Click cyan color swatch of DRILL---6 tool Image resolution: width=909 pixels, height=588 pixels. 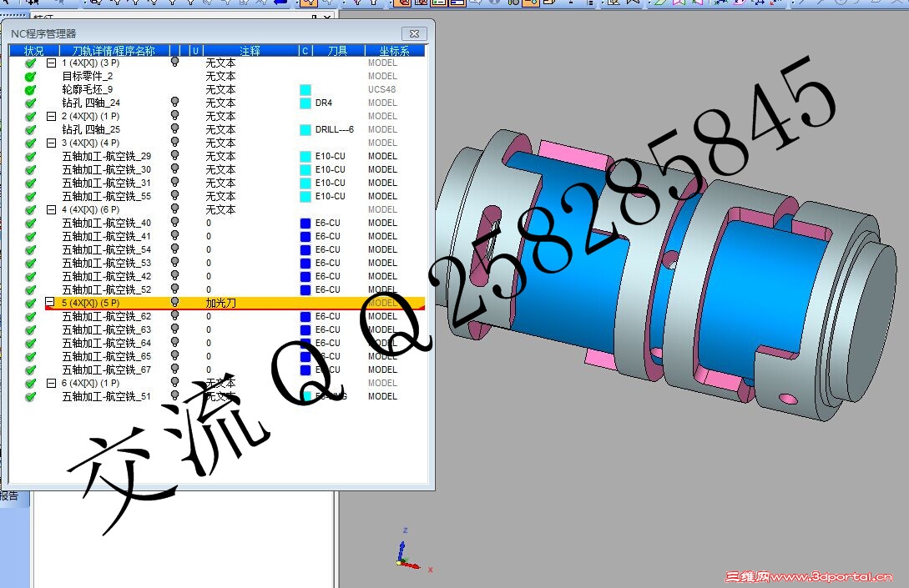306,130
